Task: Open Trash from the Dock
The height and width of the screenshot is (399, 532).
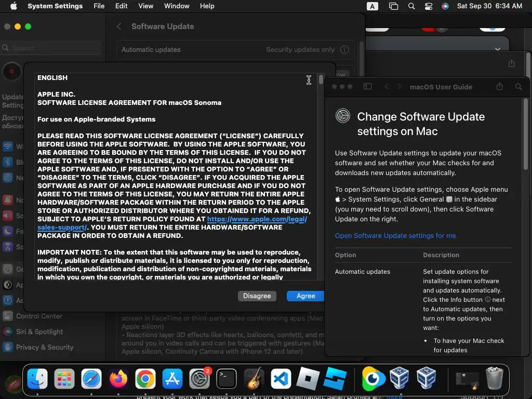Action: [x=495, y=378]
